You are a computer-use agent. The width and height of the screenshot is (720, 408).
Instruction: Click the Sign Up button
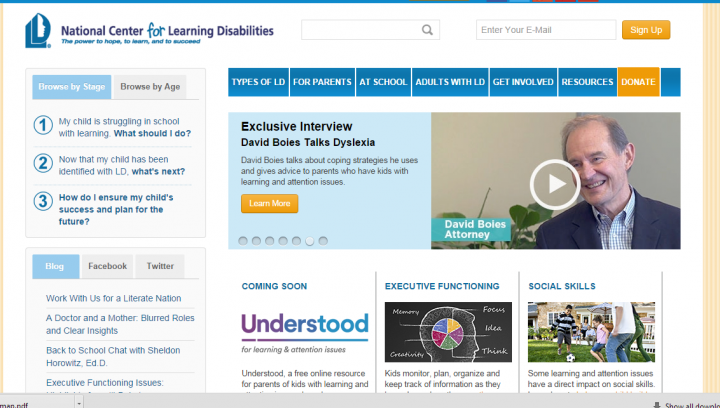[646, 30]
